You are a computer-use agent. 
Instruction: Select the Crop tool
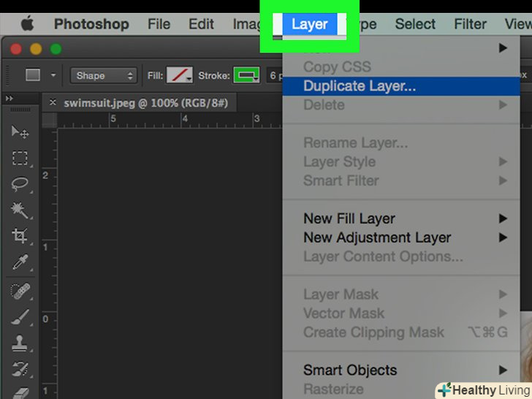pos(20,235)
